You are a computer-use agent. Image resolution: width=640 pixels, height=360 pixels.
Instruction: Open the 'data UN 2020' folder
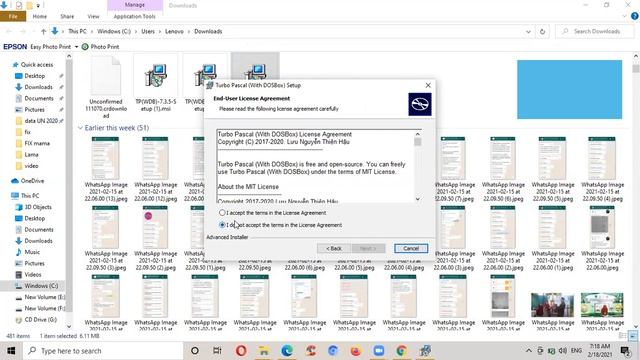[41, 121]
